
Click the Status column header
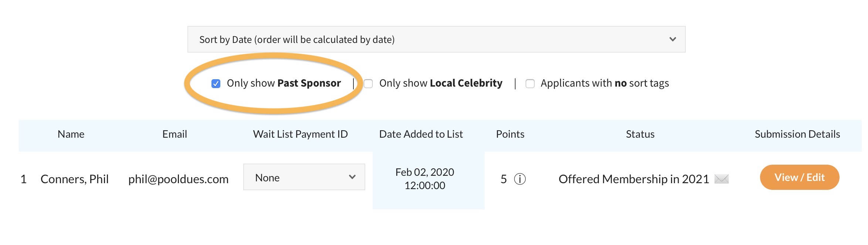(640, 134)
